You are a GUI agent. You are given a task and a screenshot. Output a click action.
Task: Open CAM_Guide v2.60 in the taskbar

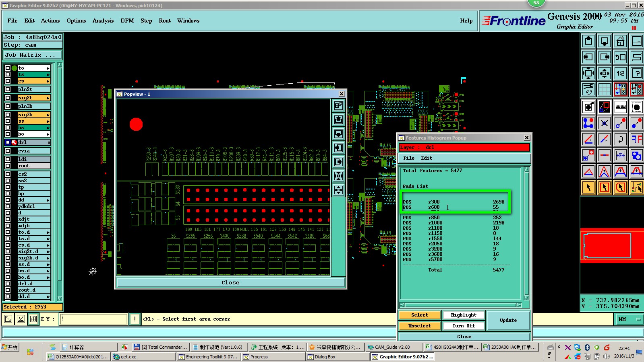[x=394, y=347]
